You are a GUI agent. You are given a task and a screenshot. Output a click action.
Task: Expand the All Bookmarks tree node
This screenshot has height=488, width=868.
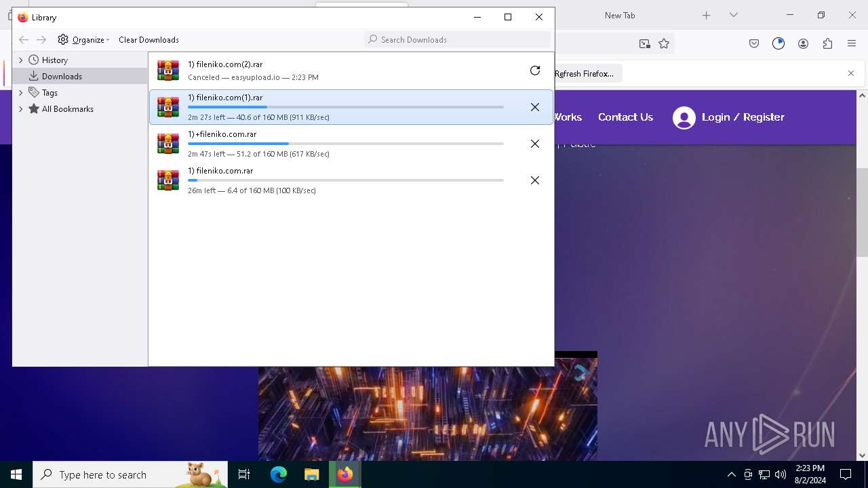[x=20, y=109]
